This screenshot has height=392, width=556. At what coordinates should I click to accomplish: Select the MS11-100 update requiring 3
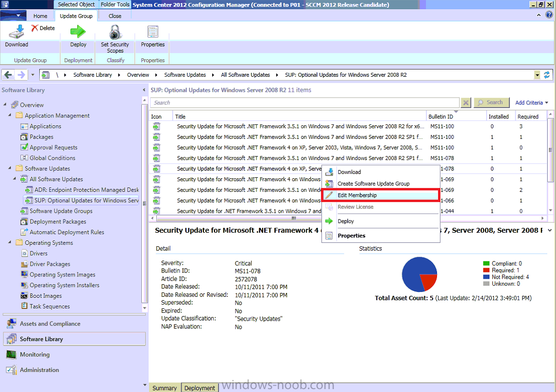(x=348, y=126)
